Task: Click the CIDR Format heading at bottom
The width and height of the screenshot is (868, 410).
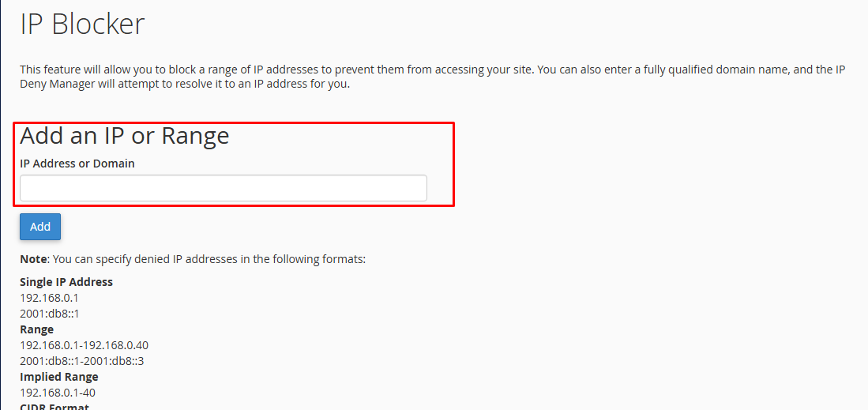Action: [54, 406]
